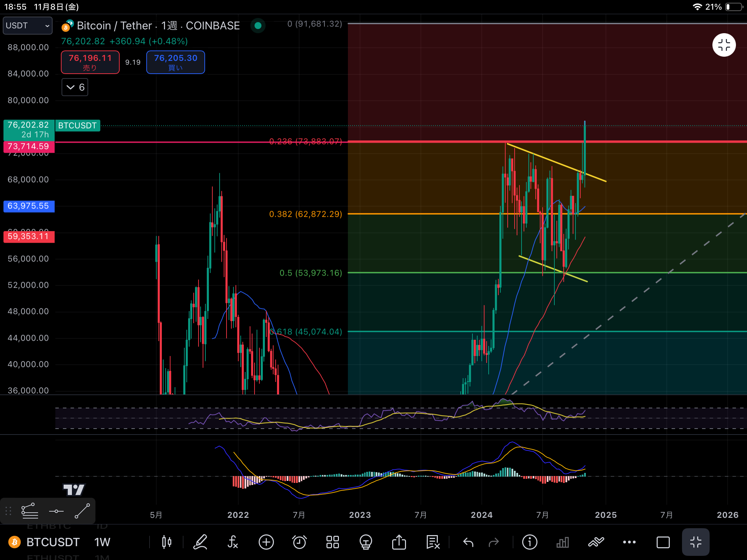This screenshot has height=560, width=747.
Task: Open the layout grid icon
Action: 332,542
